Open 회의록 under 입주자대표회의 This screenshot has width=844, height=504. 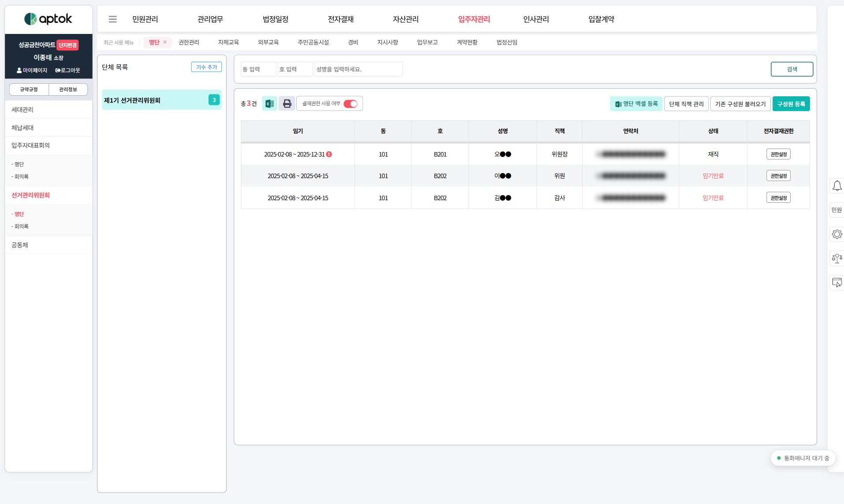click(x=20, y=176)
